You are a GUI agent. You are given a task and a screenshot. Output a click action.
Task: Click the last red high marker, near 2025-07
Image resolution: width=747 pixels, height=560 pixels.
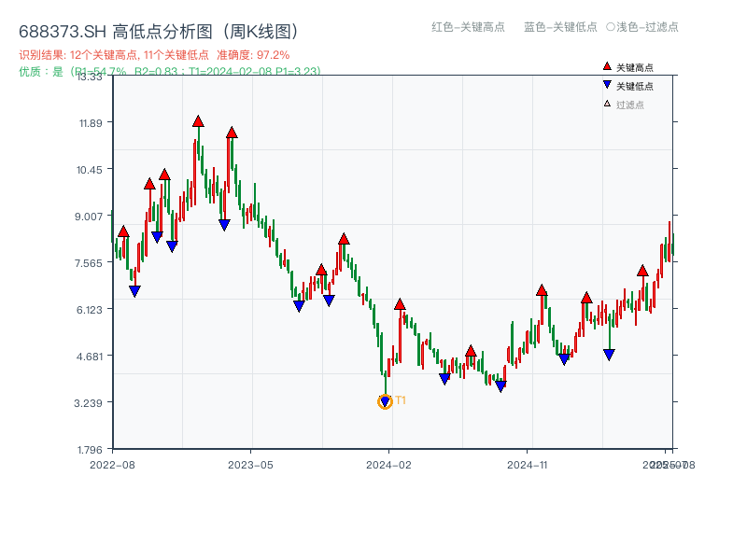pos(642,271)
